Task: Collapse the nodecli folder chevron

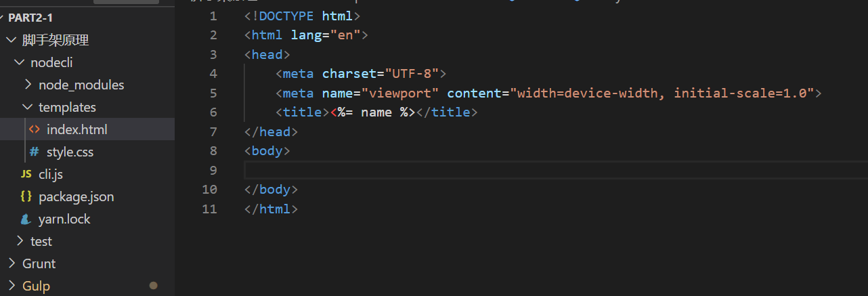Action: [19, 62]
